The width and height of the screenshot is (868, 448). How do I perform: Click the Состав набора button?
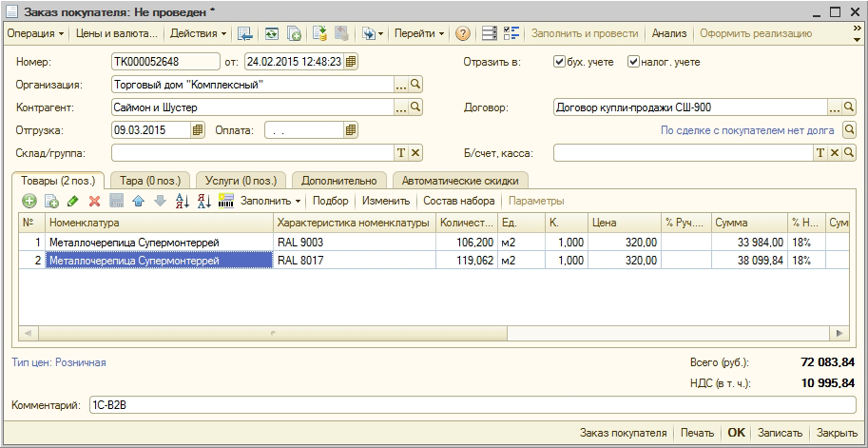coord(458,201)
